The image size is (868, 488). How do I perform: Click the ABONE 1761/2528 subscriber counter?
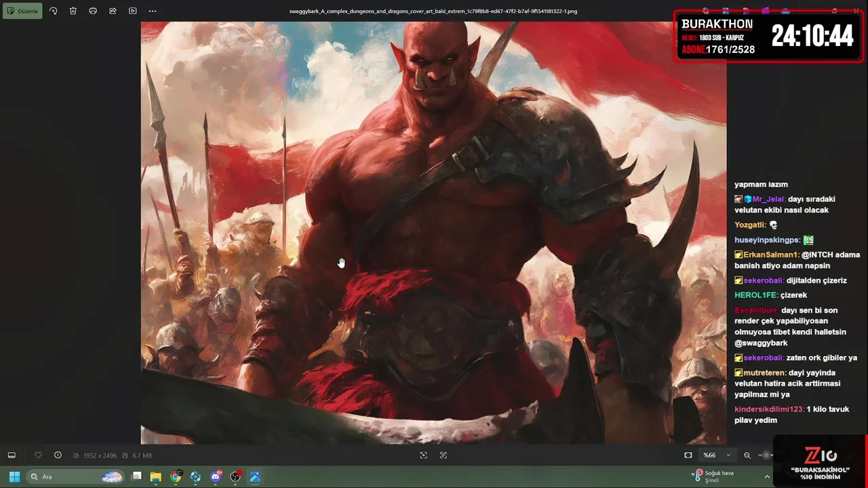point(718,49)
